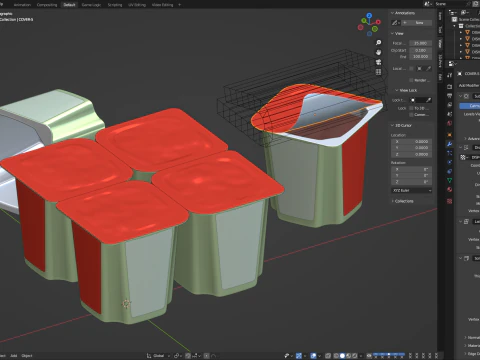This screenshot has height=360, width=480.
Task: Open the Physics properties tab icon
Action: click(450, 162)
